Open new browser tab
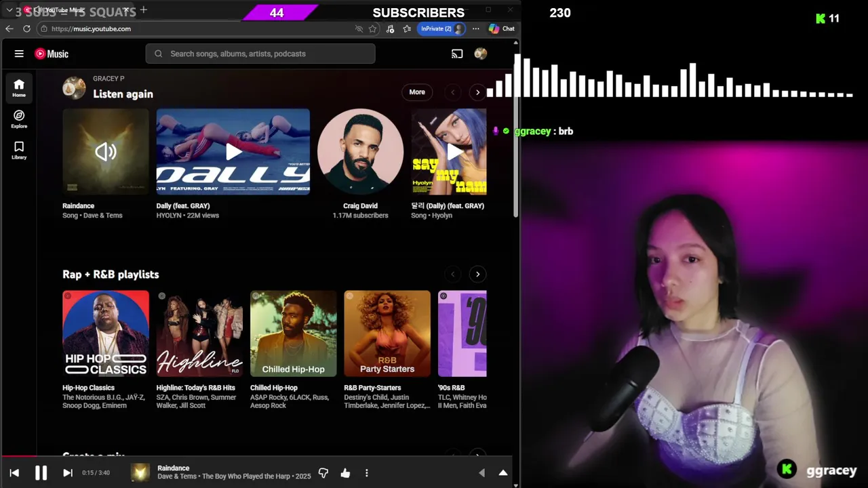 pos(144,10)
